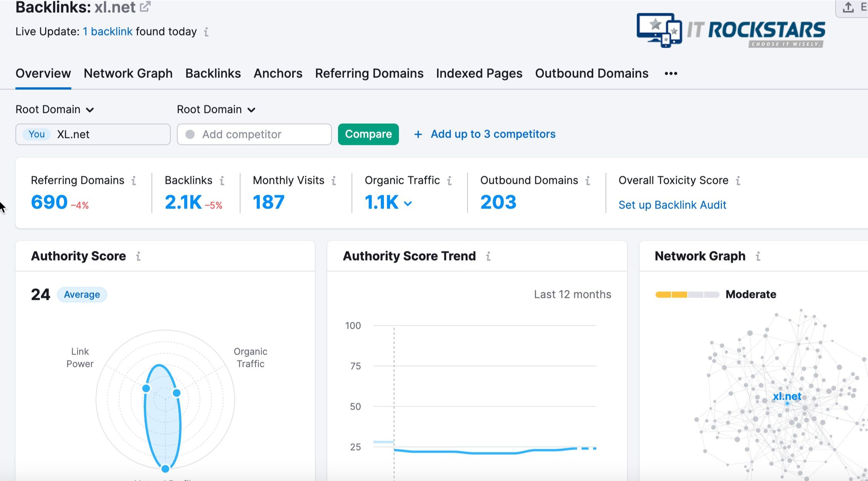
Task: Click the 690 referring domains value
Action: point(49,202)
